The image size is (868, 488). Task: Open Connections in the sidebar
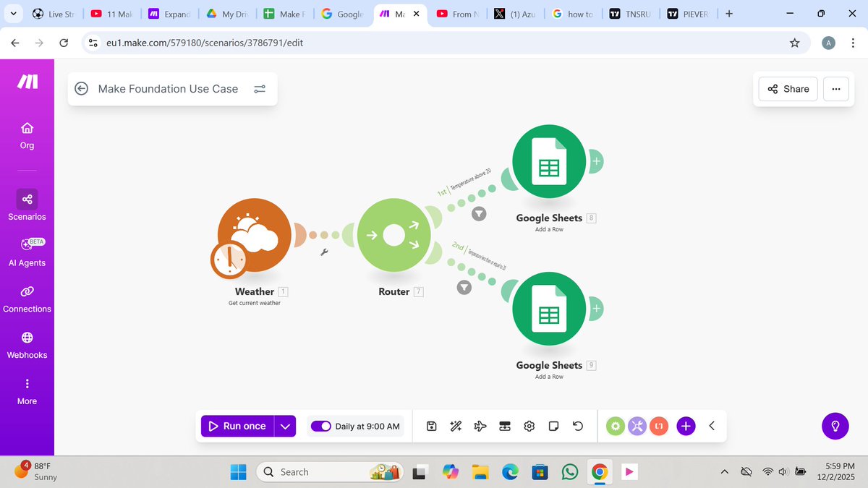(x=27, y=299)
